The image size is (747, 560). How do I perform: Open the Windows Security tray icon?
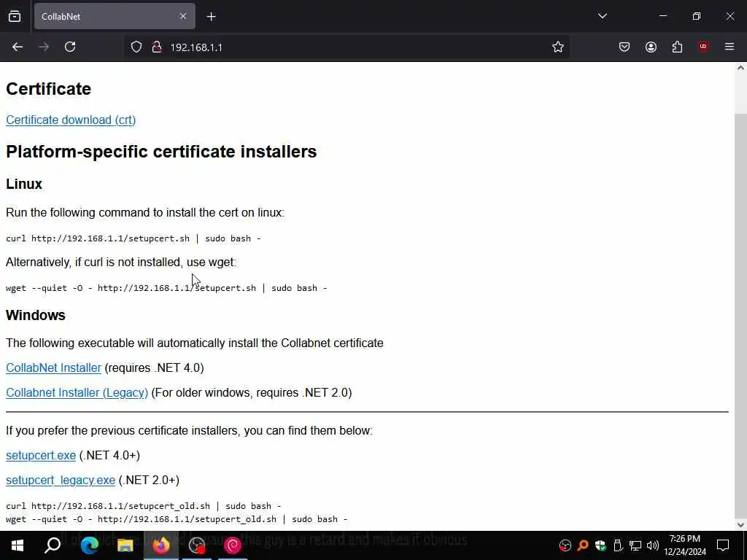pos(600,545)
